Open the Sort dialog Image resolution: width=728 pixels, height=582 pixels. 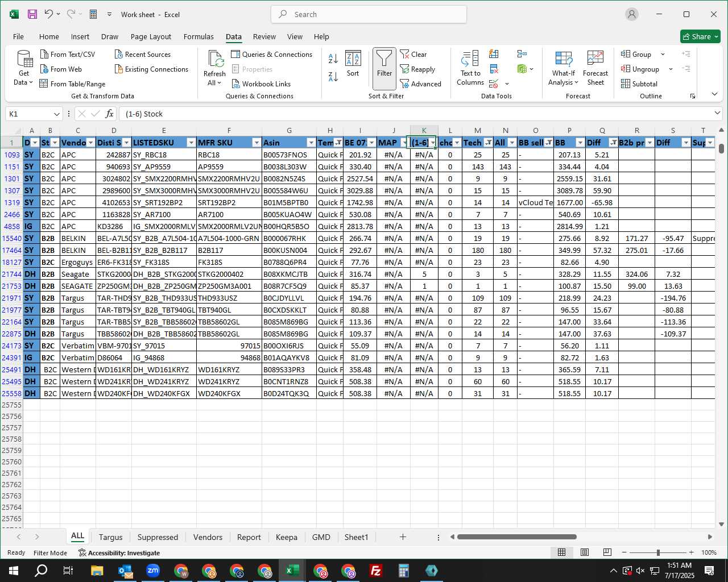pos(353,64)
